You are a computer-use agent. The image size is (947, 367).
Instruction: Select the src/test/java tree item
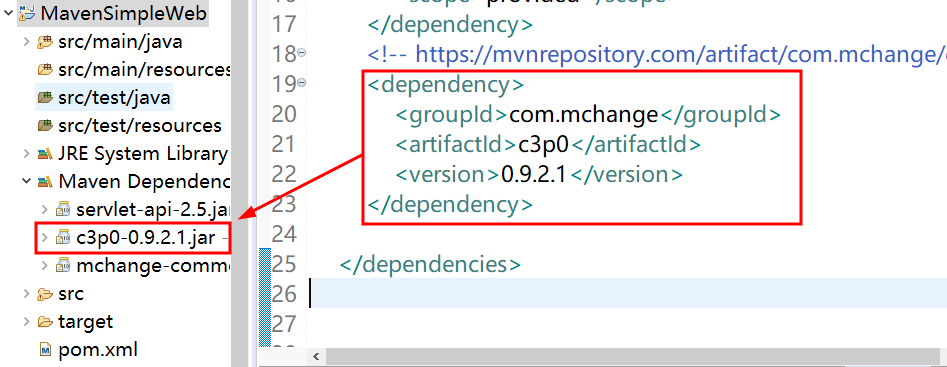point(114,97)
